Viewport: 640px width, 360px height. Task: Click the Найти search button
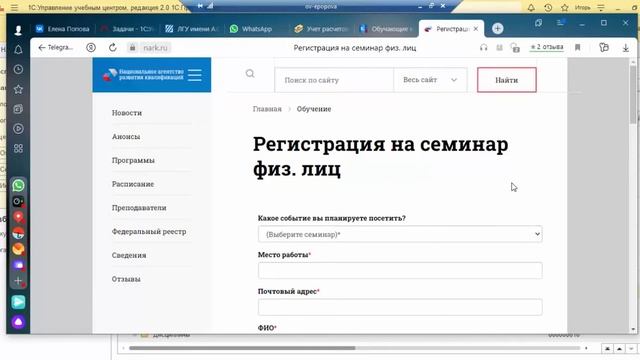(x=507, y=80)
